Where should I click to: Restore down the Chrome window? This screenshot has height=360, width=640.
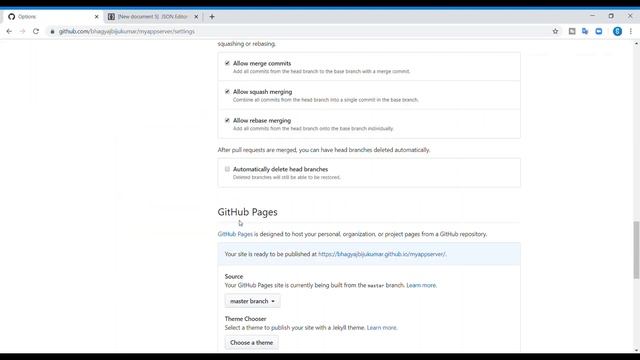611,16
